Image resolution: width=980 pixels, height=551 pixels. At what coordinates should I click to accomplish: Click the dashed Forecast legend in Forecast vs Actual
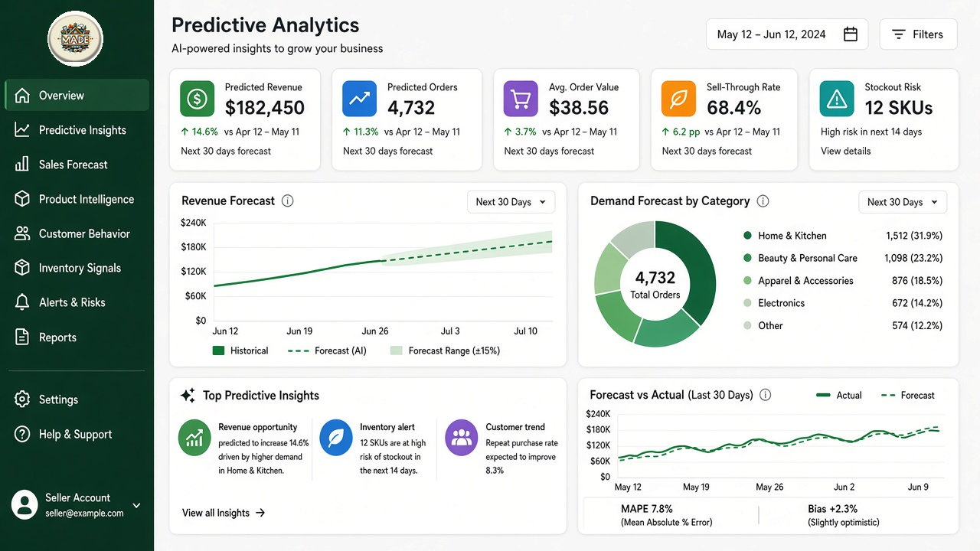tap(908, 396)
